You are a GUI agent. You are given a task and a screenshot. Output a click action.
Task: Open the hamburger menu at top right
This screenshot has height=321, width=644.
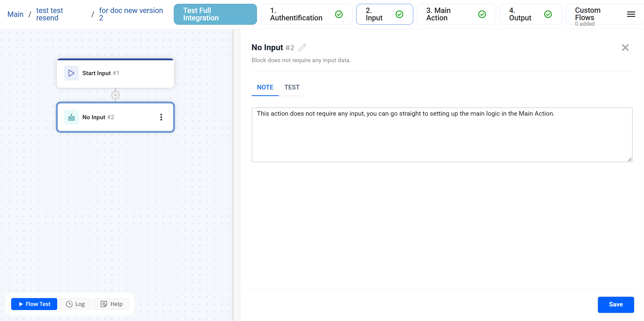tap(631, 14)
